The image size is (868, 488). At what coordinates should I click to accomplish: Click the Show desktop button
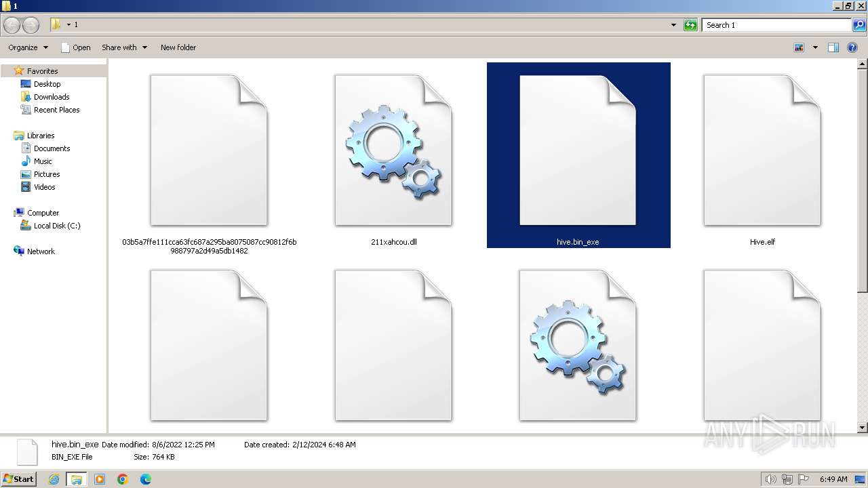point(861,479)
